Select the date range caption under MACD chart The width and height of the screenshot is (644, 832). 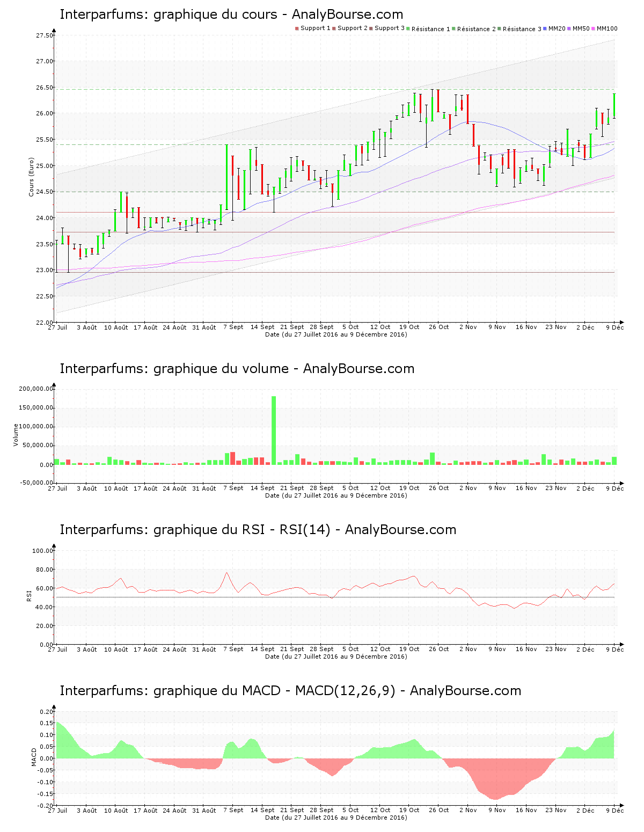[336, 818]
